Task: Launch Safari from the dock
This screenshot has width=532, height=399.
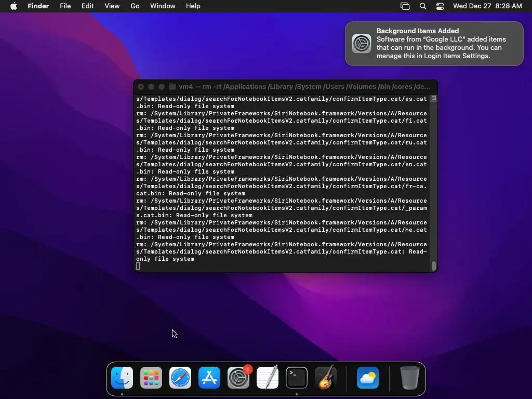Action: pos(180,378)
